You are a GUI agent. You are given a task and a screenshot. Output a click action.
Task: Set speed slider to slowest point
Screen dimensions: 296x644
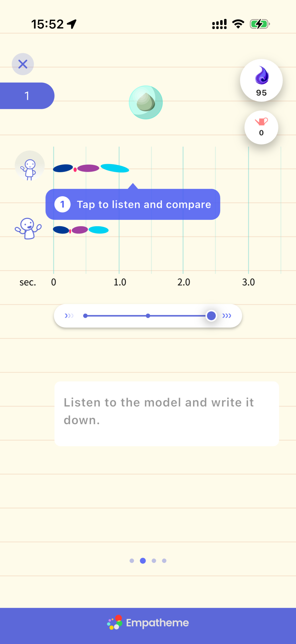click(85, 316)
